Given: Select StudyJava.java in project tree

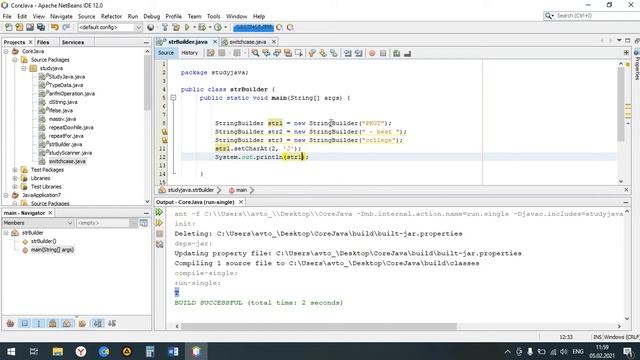Looking at the screenshot, I should click(x=67, y=77).
